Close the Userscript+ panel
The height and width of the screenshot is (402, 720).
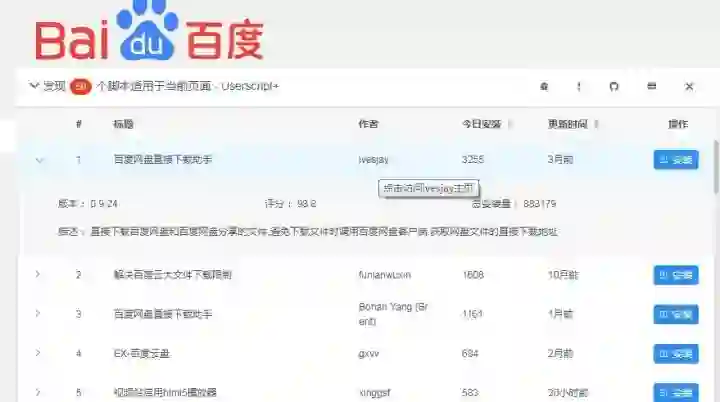(x=689, y=86)
